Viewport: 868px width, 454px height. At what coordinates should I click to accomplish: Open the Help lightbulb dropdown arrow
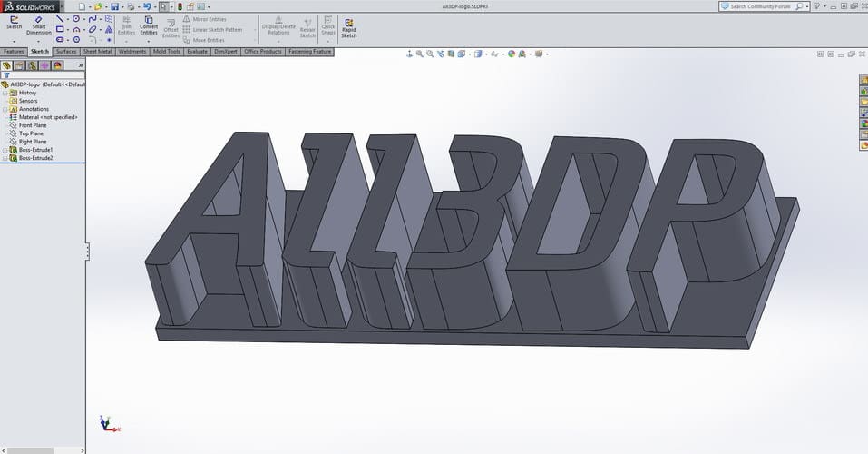pos(824,6)
